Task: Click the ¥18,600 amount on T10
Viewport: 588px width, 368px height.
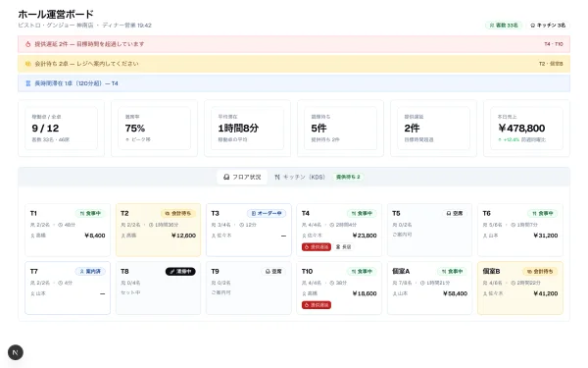Action: tap(365, 293)
